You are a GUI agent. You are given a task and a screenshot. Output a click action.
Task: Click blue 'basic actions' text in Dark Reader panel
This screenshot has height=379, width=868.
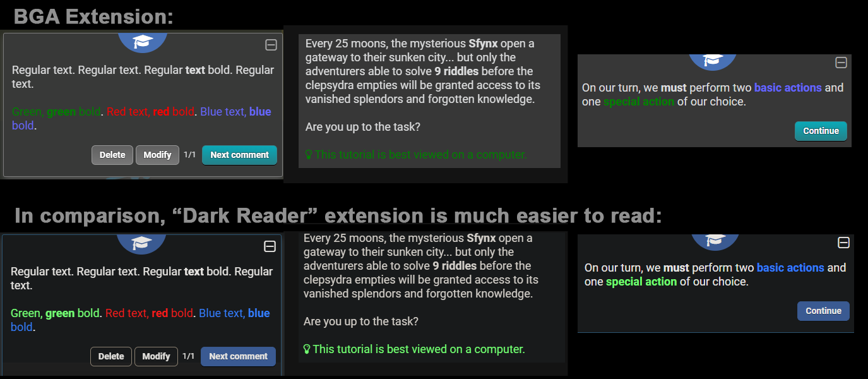click(790, 268)
